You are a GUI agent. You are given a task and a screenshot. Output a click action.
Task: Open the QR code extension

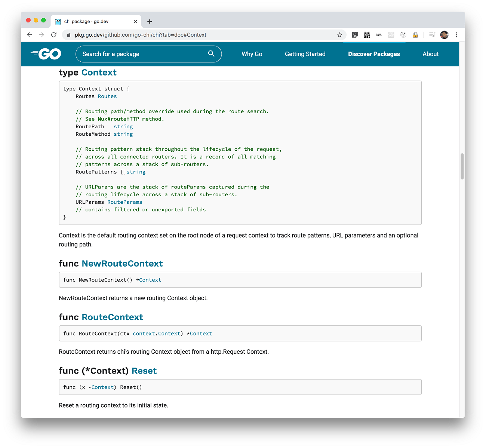[367, 35]
